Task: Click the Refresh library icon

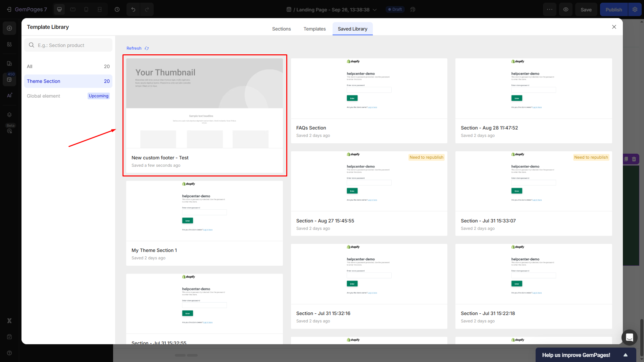Action: pyautogui.click(x=147, y=48)
